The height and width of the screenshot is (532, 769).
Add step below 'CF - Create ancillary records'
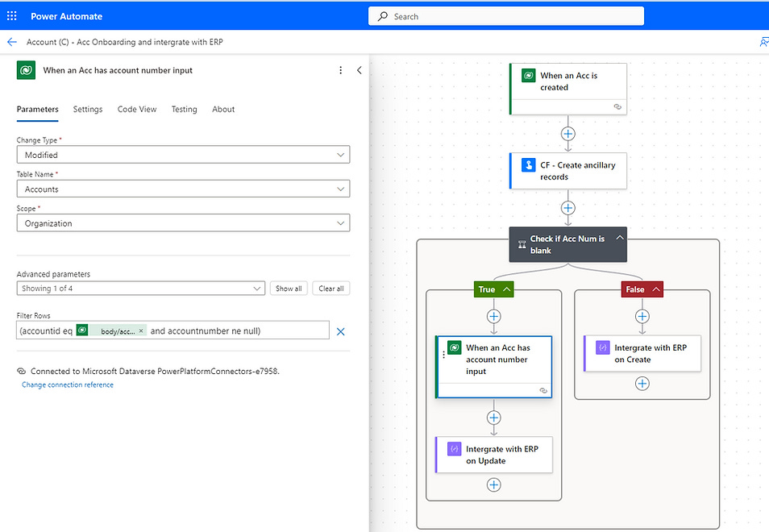(x=568, y=208)
